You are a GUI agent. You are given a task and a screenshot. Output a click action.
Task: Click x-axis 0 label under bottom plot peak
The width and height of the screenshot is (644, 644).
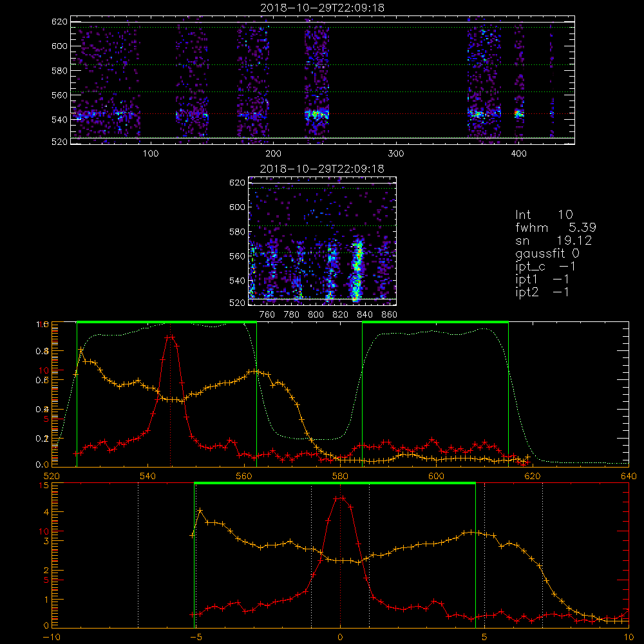[340, 637]
